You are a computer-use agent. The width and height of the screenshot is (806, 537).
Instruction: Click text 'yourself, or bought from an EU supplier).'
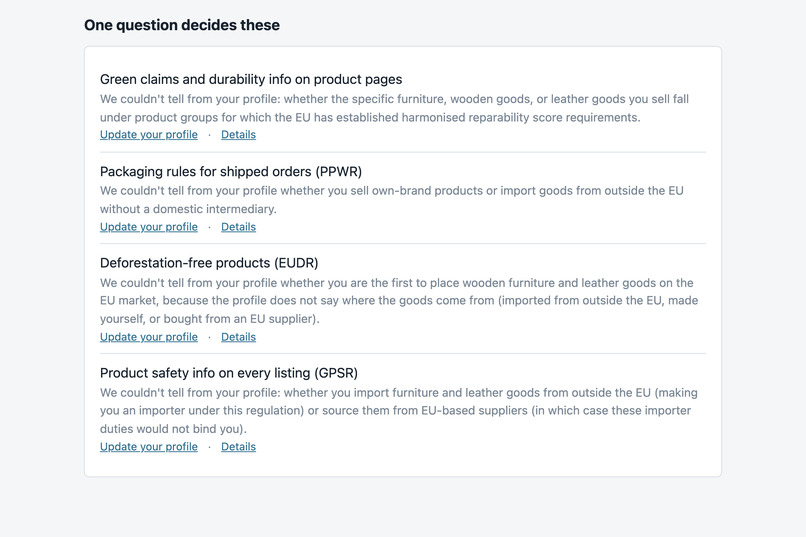coord(210,319)
